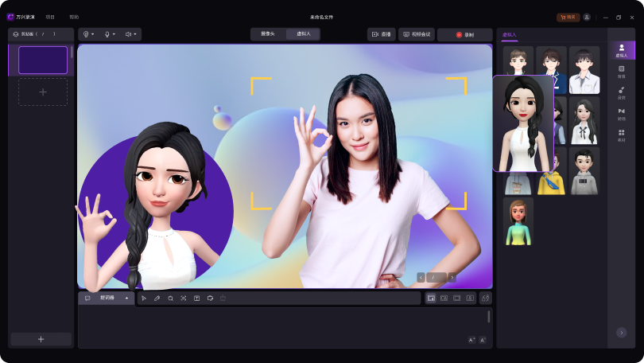
Task: Click the teleprompter vertical scrollbar
Action: coord(489,317)
